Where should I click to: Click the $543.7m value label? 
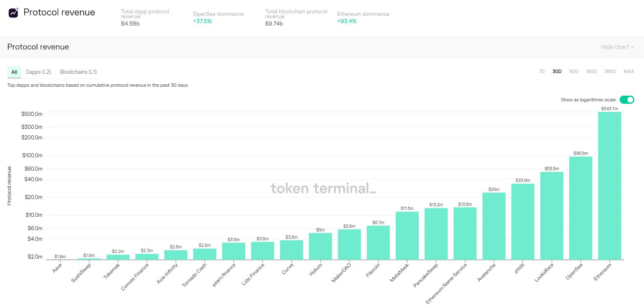click(610, 109)
